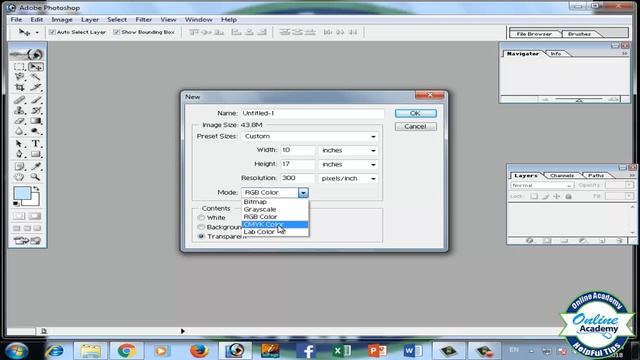
Task: Jump to ImageReady icon in toolbox
Action: tap(27, 241)
